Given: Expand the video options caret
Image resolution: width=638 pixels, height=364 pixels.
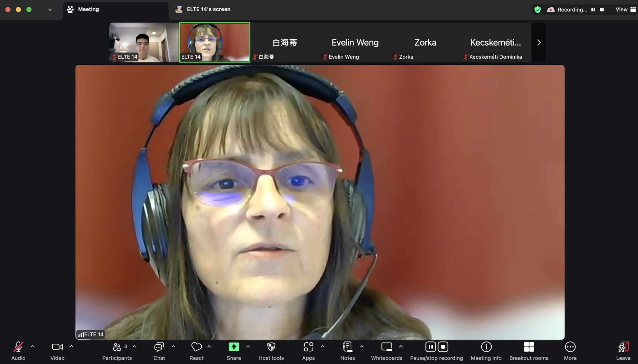Looking at the screenshot, I should point(71,346).
